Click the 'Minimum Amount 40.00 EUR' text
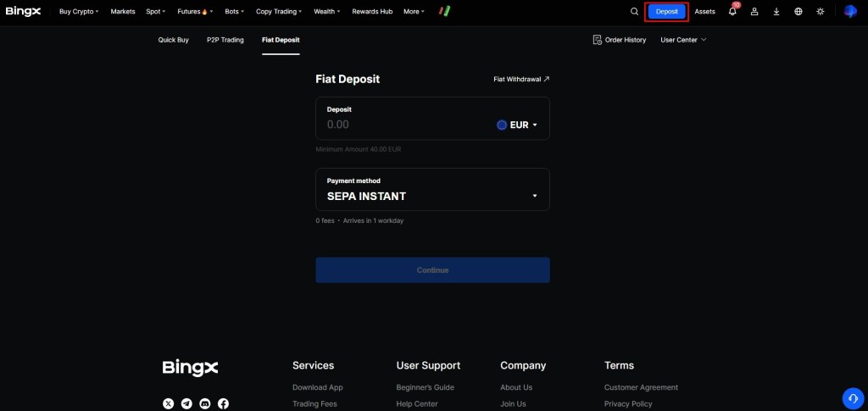The height and width of the screenshot is (411, 868). tap(359, 149)
